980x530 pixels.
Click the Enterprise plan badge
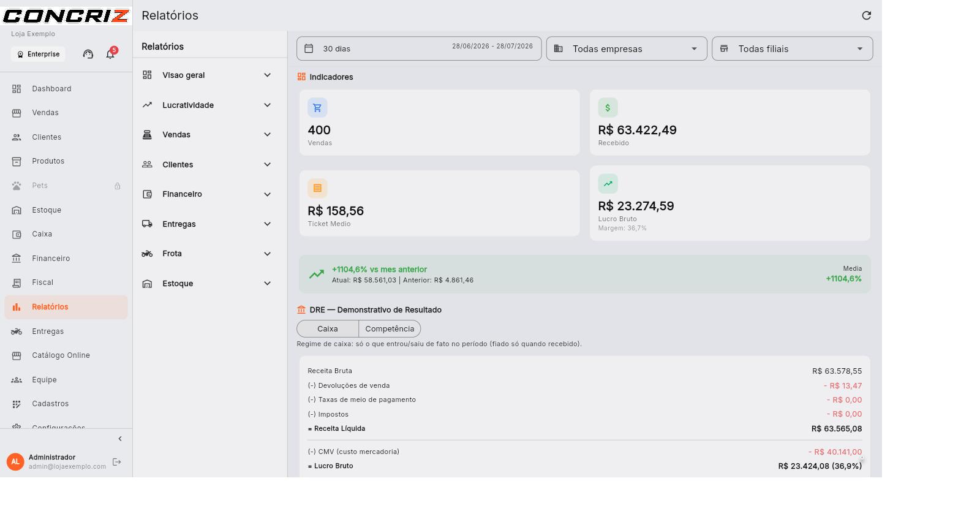(x=38, y=54)
